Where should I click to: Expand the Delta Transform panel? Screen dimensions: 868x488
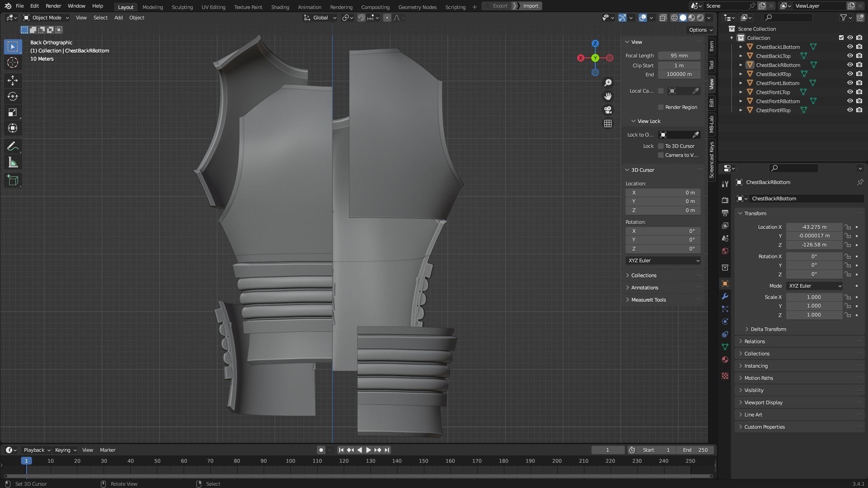(x=768, y=329)
